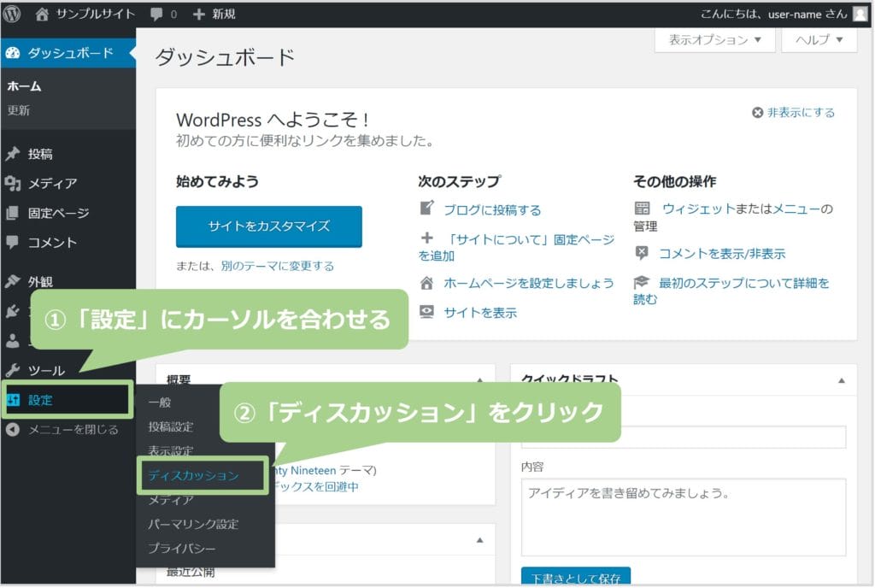875x588 pixels.
Task: Click the 固定ページ pages icon
Action: coord(12,213)
